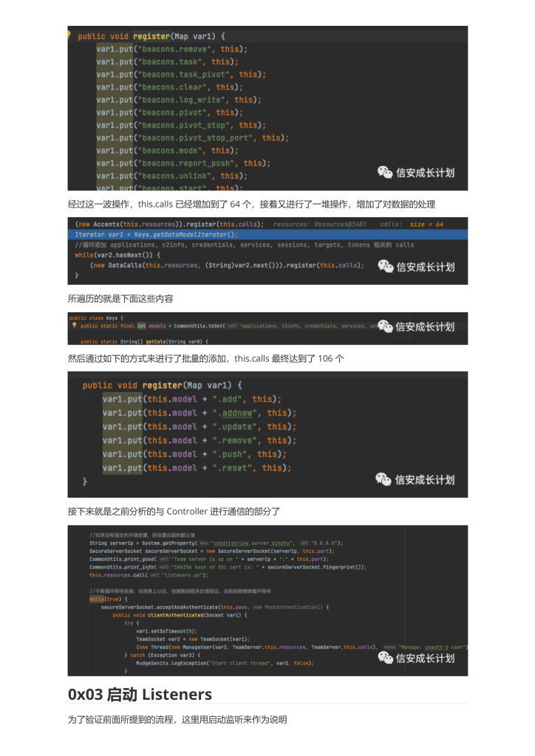The height and width of the screenshot is (756, 535).
Task: Click the code line "beacons.pivot_stop_port"
Action: [192, 138]
